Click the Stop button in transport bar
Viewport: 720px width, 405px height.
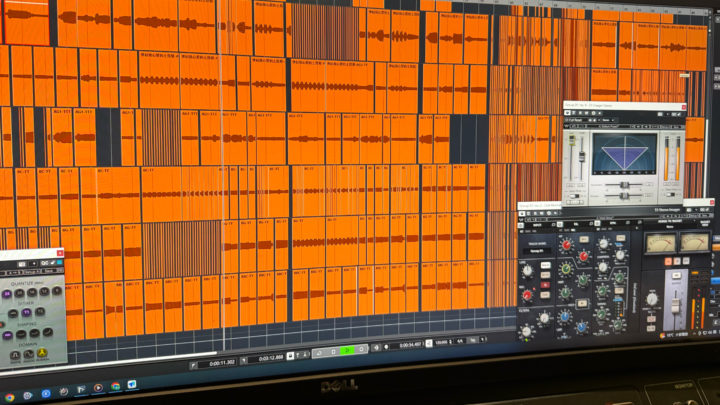[x=335, y=350]
